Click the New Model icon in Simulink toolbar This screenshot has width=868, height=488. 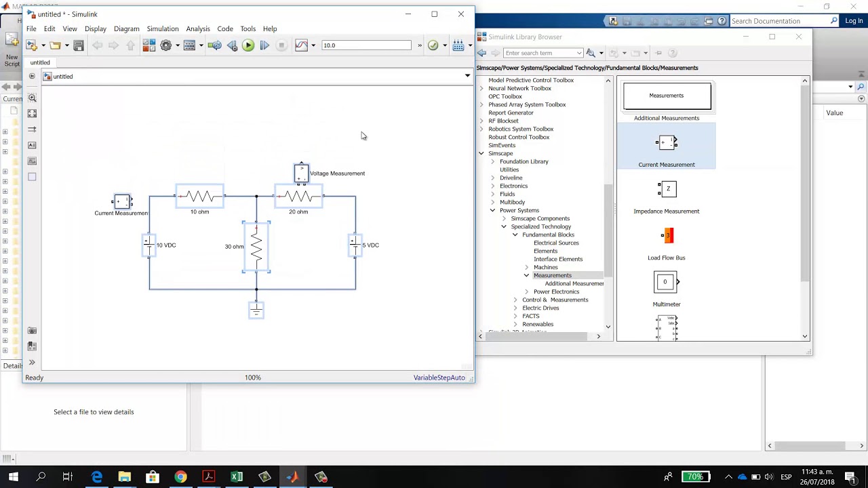[x=31, y=45]
